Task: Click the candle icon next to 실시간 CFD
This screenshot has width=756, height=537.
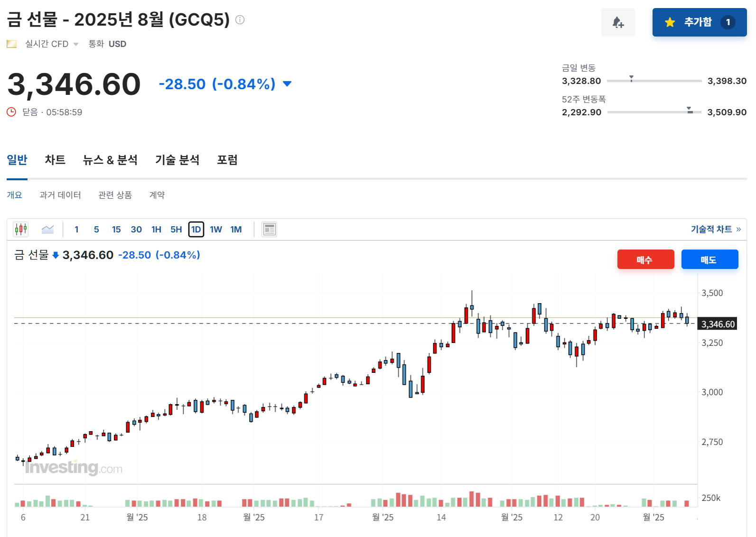Action: coord(11,44)
